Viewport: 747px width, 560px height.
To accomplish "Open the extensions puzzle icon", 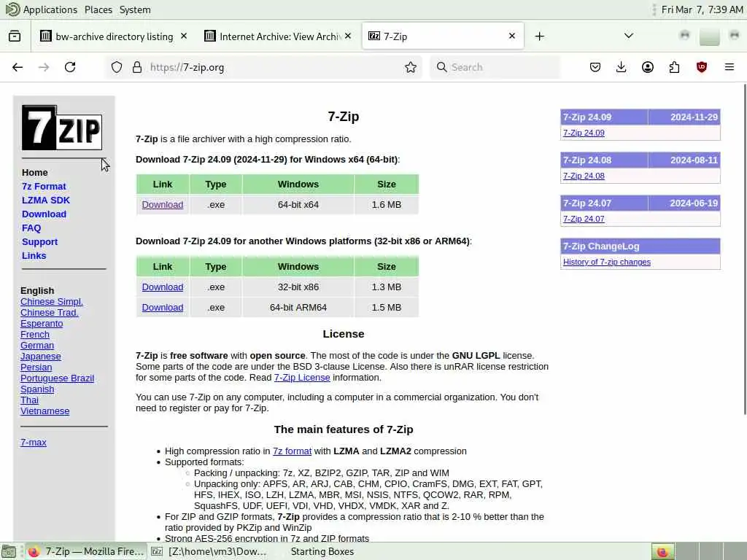I will tap(674, 67).
